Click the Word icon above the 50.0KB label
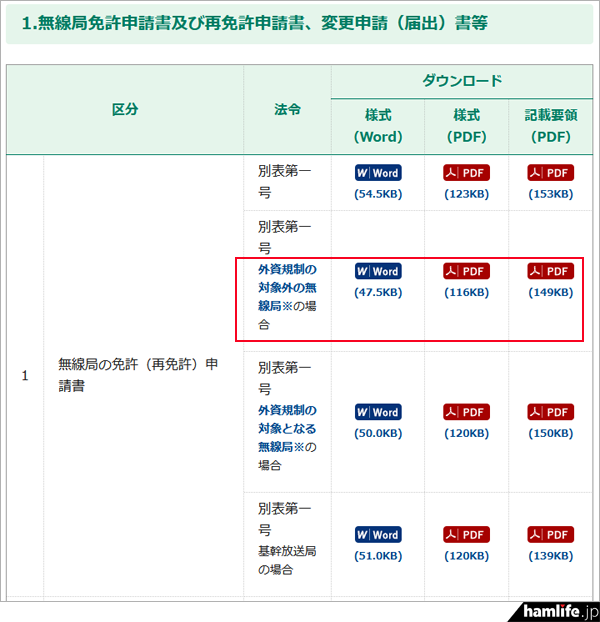This screenshot has width=600, height=622. click(377, 412)
